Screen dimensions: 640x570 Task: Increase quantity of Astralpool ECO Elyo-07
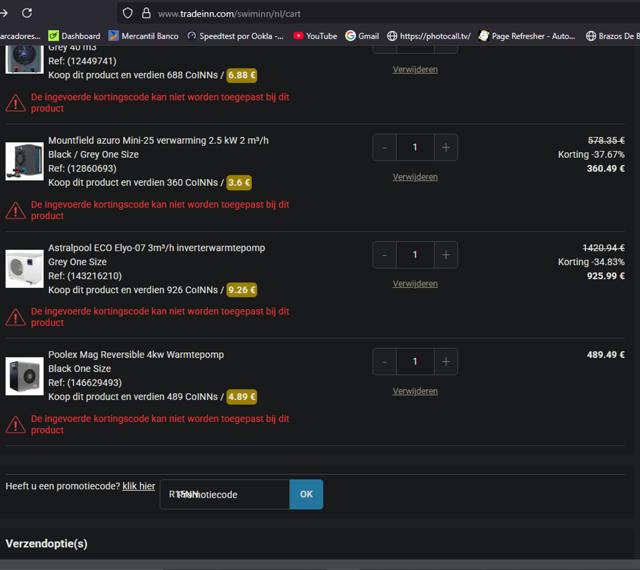(x=446, y=255)
